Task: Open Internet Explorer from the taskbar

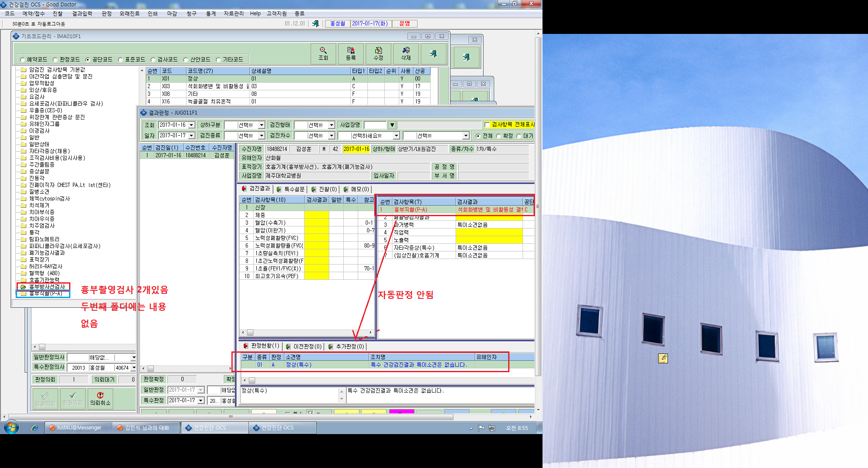Action: (x=34, y=428)
